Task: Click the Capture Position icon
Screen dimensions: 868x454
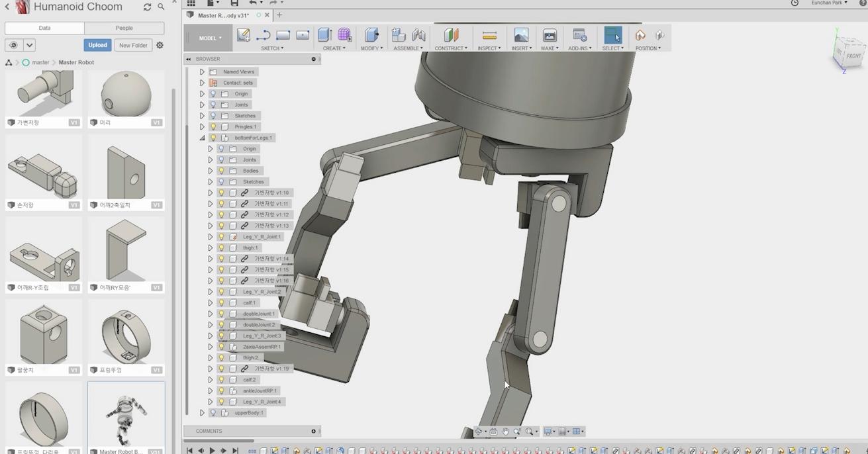Action: [640, 35]
